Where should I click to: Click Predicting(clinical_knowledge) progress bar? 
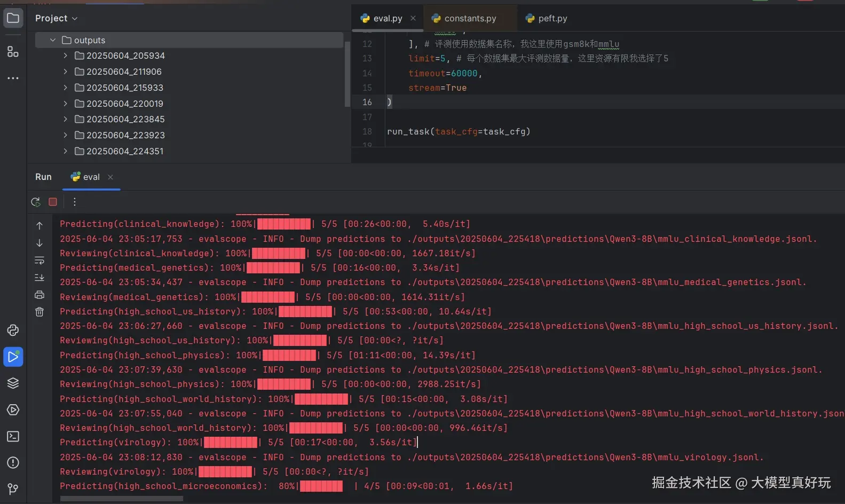pyautogui.click(x=284, y=224)
